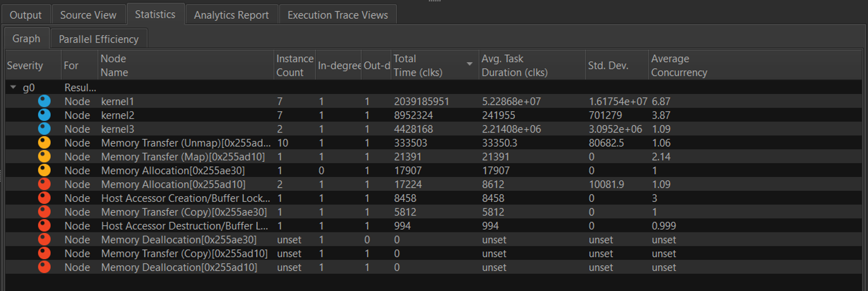This screenshot has width=868, height=291.
Task: Switch to the Analytics Report tab
Action: click(x=231, y=15)
